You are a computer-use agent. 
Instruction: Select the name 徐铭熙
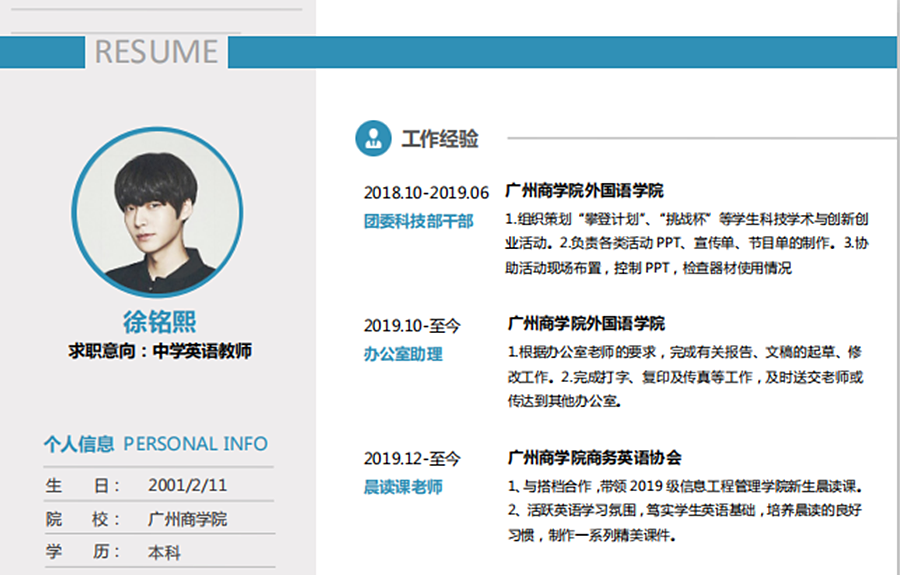(x=159, y=322)
